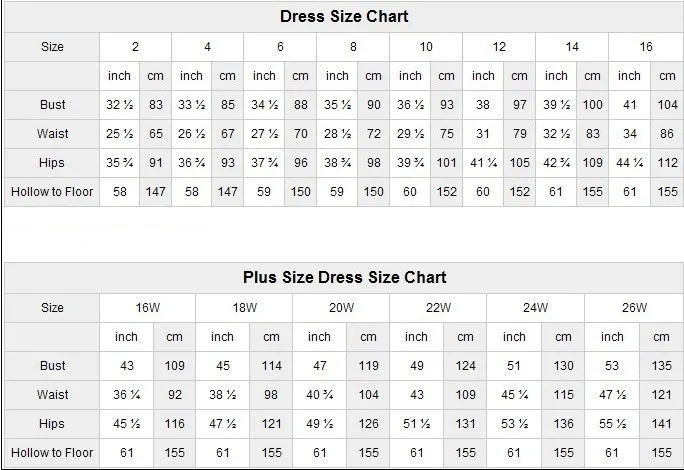Select the size 2 column header
684x470 pixels.
(x=135, y=47)
